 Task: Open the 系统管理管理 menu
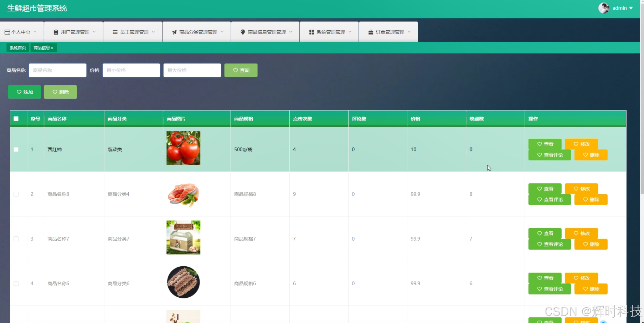pos(329,32)
